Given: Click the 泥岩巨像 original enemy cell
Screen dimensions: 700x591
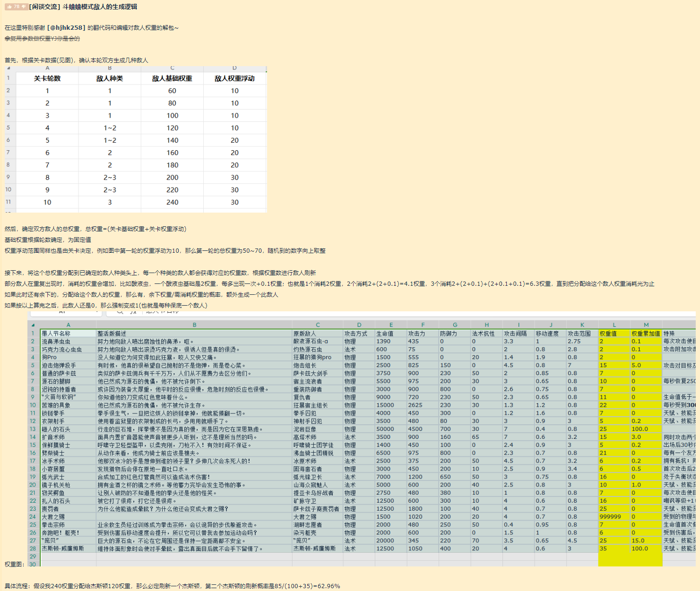Looking at the screenshot, I should (318, 429).
